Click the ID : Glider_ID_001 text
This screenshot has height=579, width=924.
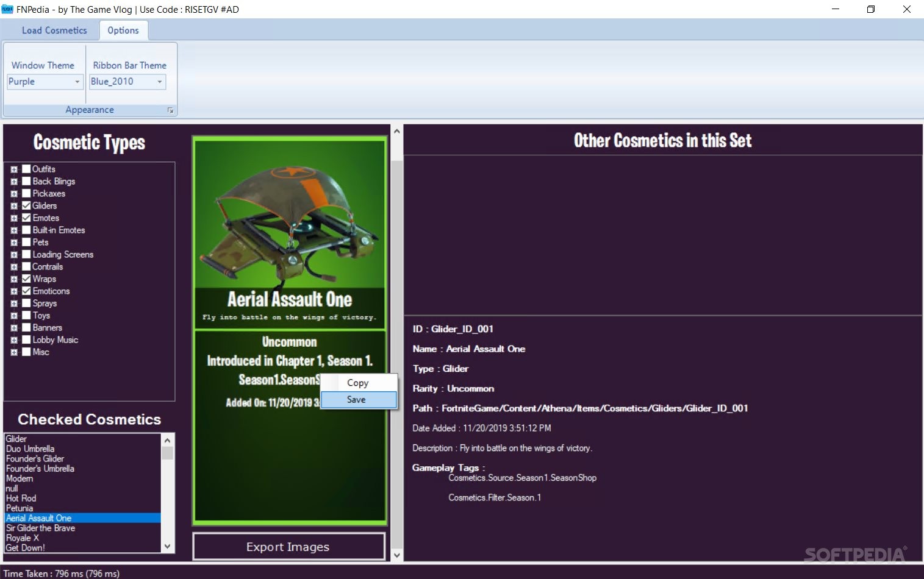453,329
